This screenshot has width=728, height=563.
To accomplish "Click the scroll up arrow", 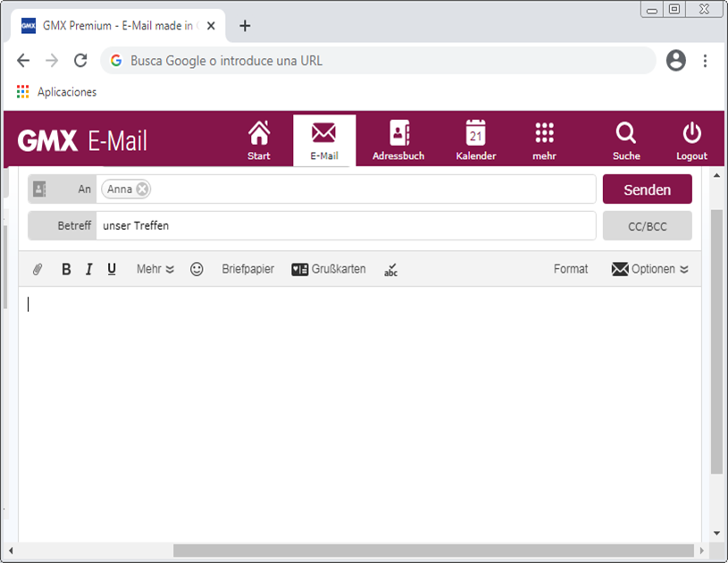I will tap(717, 175).
